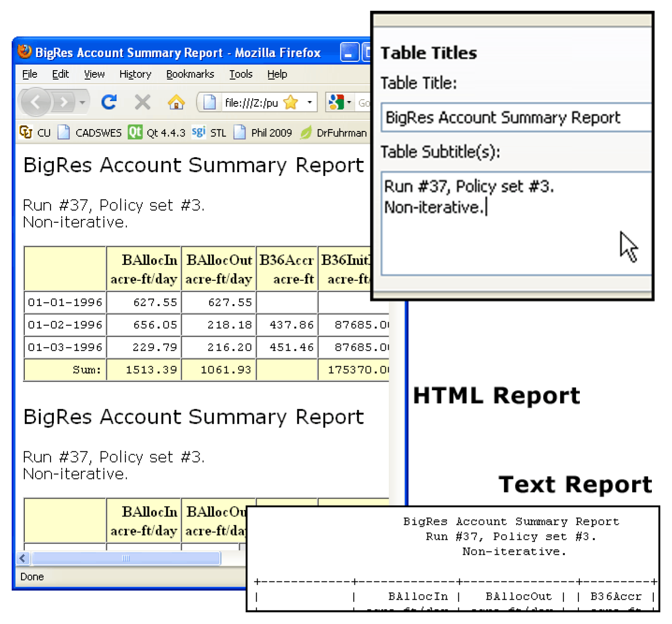This screenshot has height=624, width=672.
Task: Reload the page with refresh icon
Action: [x=109, y=102]
